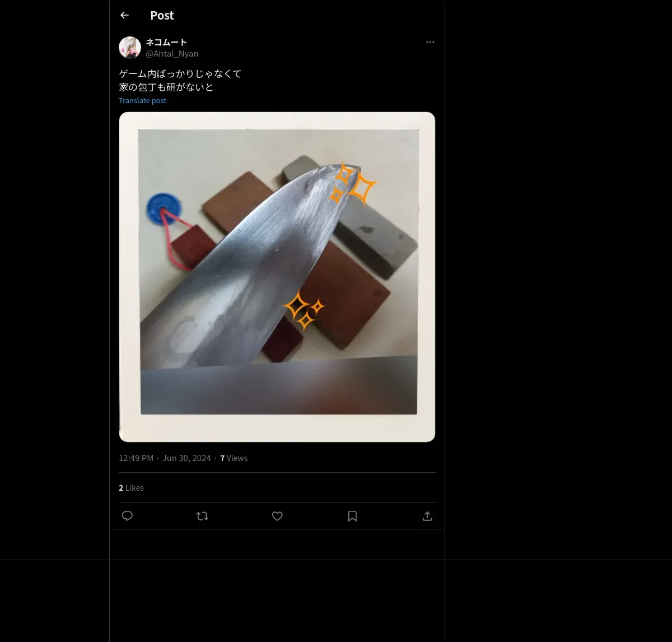
Task: Open the @Ahtal_Nyan handle
Action: coord(172,54)
